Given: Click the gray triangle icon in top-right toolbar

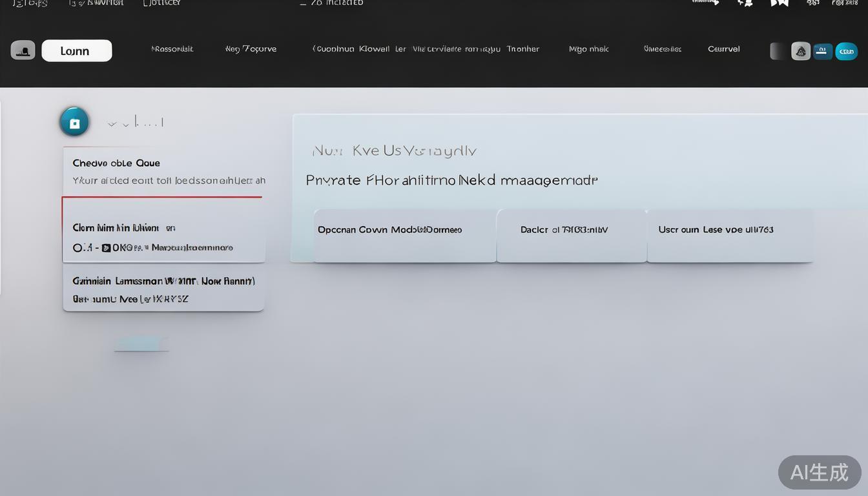Looking at the screenshot, I should coord(801,51).
